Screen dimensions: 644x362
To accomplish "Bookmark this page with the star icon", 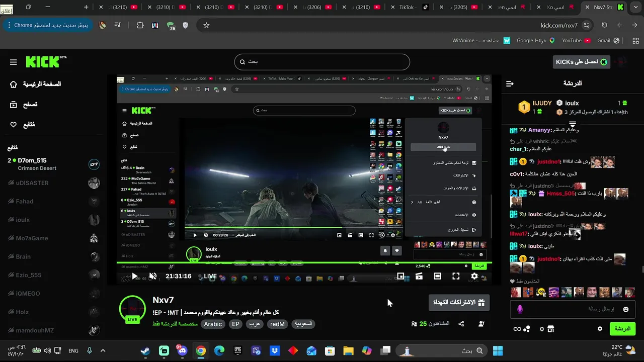I will pyautogui.click(x=206, y=25).
